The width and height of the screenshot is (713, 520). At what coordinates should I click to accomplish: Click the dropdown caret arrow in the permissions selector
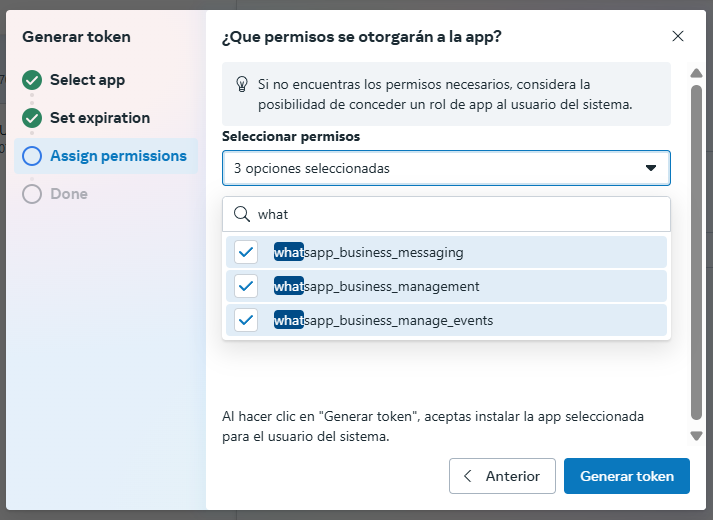point(651,168)
